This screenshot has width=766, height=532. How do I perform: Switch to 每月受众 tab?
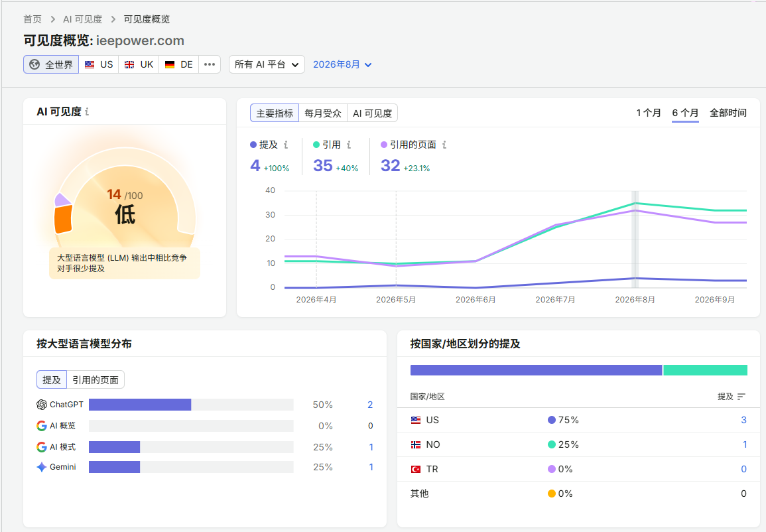coord(323,113)
